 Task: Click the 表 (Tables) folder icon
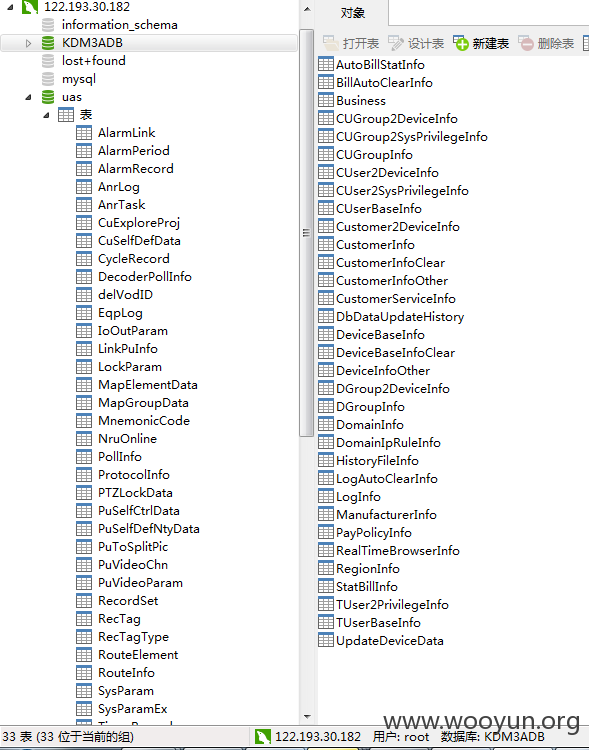[66, 115]
